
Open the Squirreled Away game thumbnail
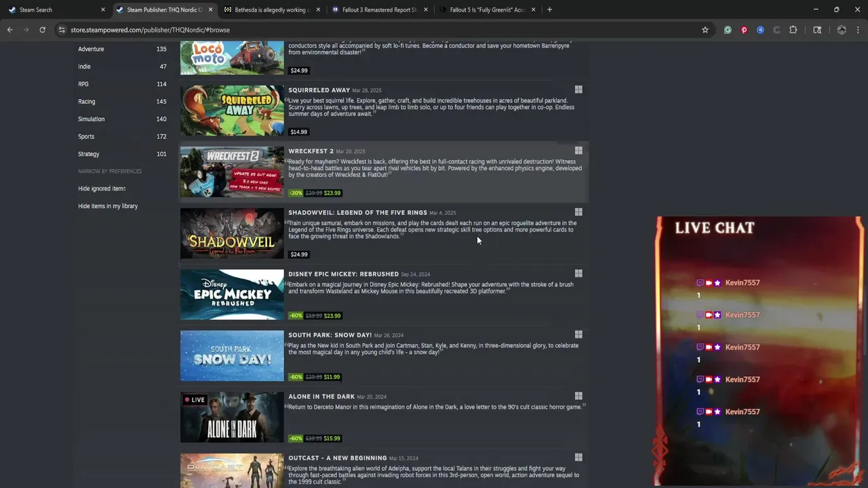[x=232, y=110]
